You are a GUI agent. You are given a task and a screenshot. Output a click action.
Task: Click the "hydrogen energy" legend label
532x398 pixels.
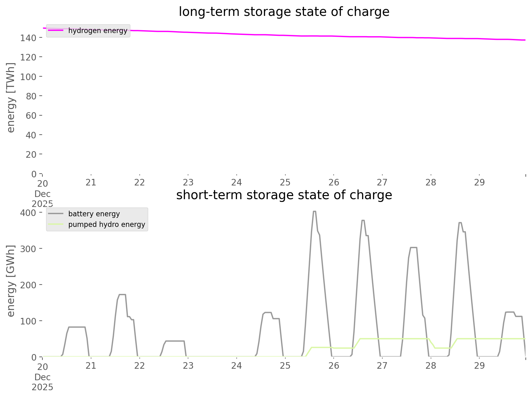click(x=98, y=31)
